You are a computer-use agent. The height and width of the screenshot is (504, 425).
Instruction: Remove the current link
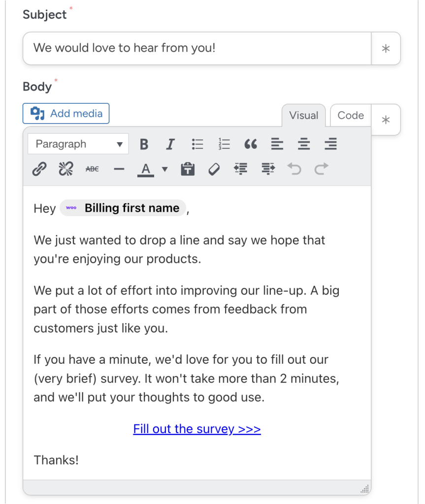[65, 168]
